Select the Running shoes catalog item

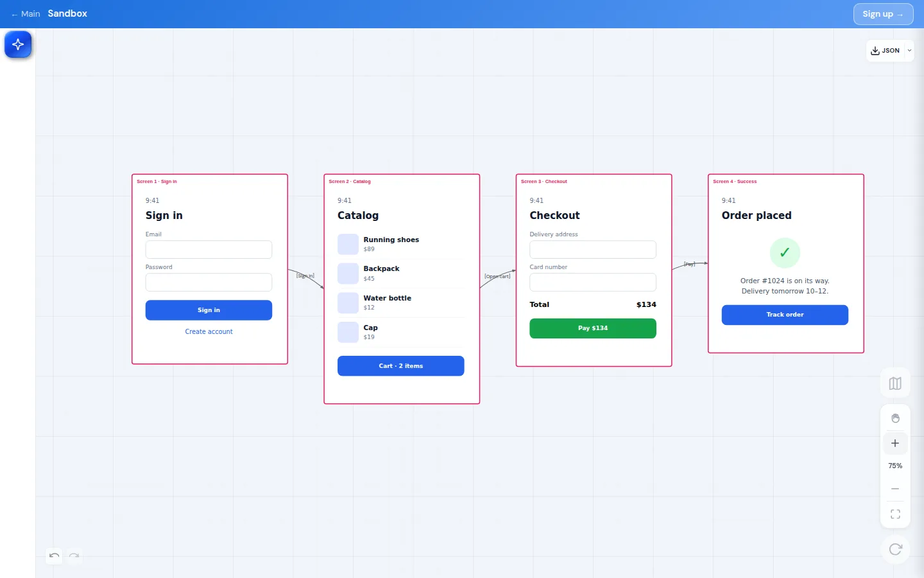[x=400, y=244]
